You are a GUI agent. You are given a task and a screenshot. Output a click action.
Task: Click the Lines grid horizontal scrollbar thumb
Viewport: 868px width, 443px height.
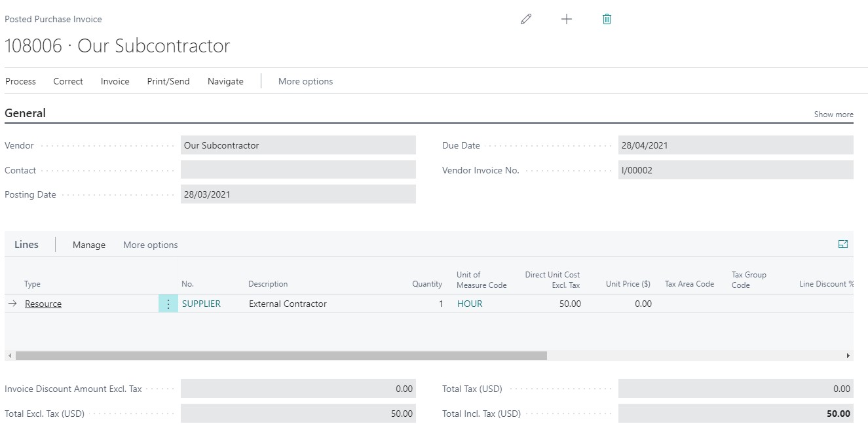coord(281,355)
